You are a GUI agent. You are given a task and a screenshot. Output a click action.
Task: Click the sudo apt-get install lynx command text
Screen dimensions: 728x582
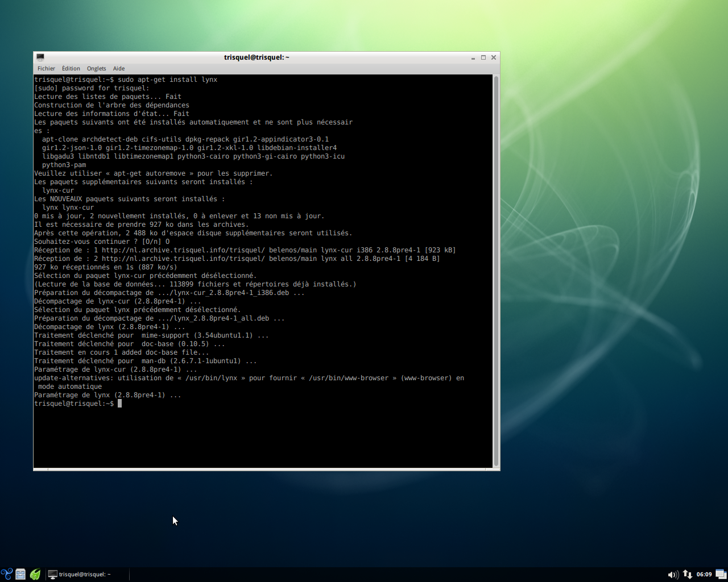point(171,79)
